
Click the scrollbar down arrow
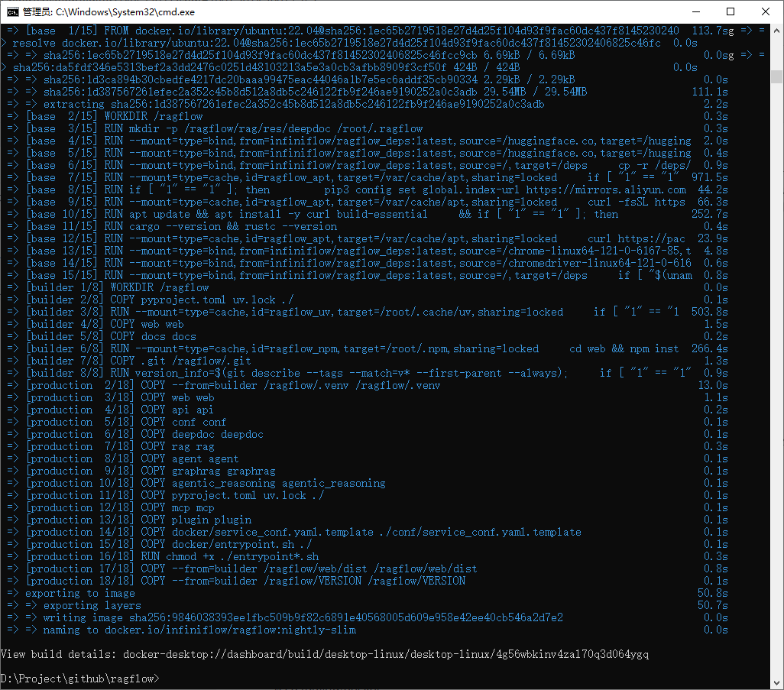point(776,682)
